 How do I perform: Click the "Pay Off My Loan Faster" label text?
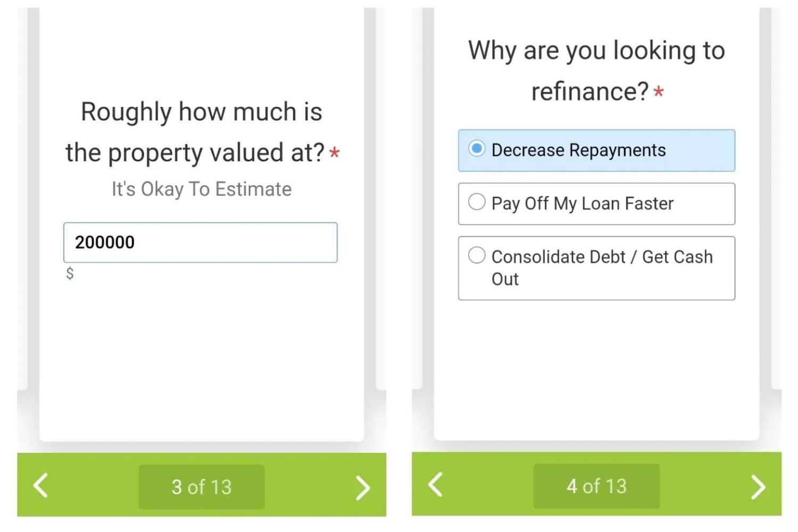pyautogui.click(x=582, y=203)
